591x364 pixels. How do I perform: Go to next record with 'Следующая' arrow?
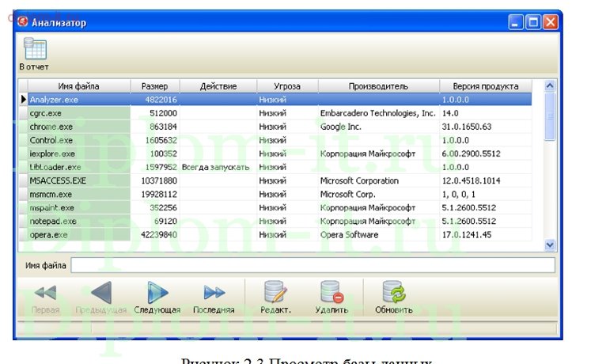[157, 293]
